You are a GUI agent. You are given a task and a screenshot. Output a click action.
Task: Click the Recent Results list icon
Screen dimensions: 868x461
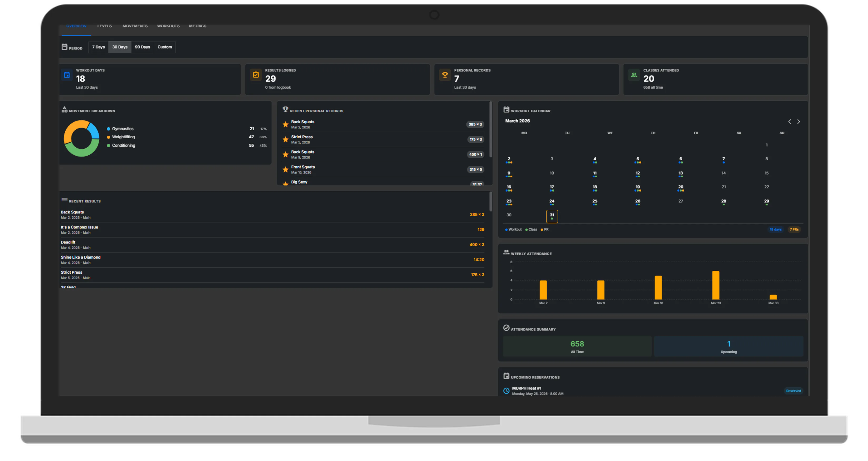[x=64, y=200]
